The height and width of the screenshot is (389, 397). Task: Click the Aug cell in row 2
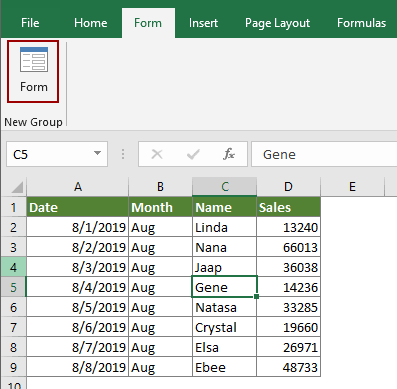(160, 227)
